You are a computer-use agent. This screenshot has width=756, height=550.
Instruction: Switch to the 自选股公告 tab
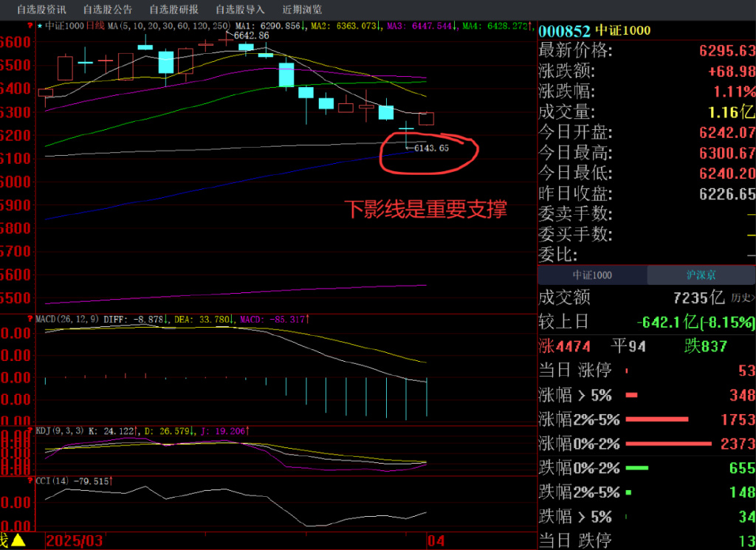108,10
